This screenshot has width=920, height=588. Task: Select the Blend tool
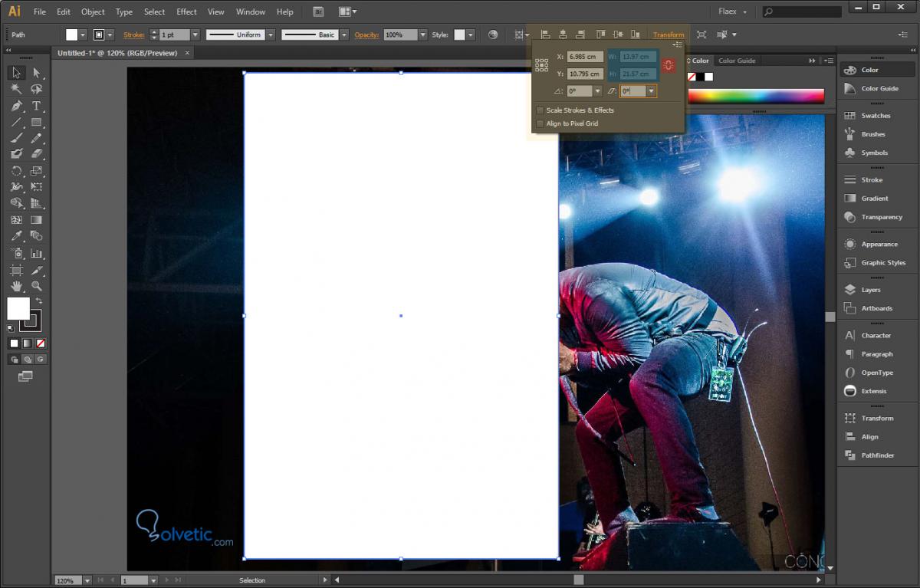(x=36, y=236)
